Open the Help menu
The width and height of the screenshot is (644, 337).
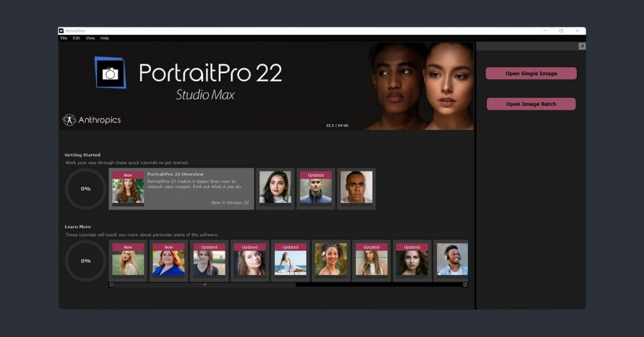click(105, 38)
